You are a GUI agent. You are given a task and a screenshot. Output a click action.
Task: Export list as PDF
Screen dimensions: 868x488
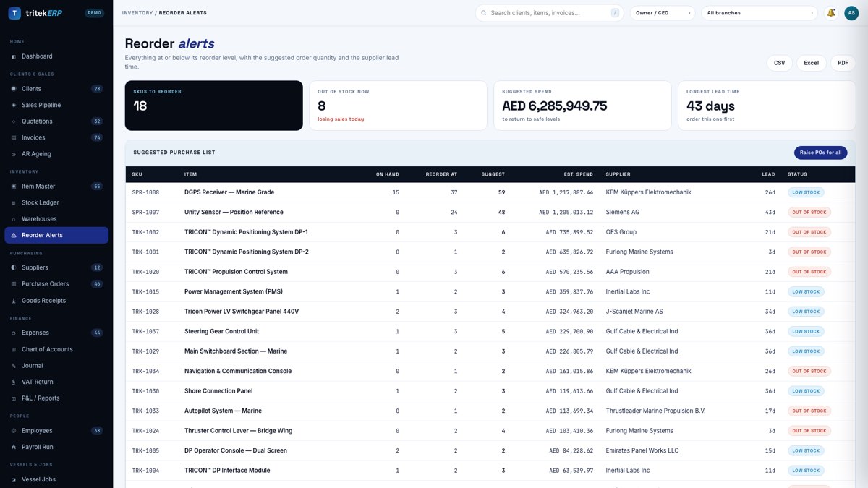pos(843,63)
